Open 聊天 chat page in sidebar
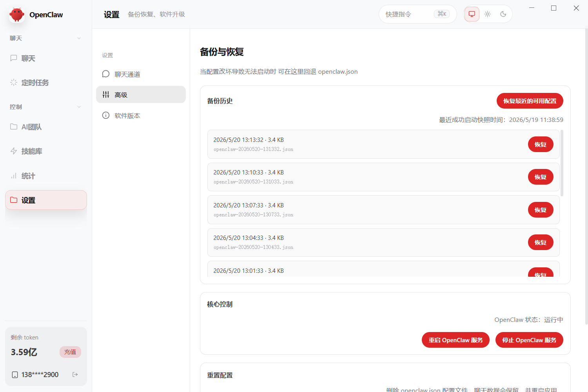 coord(46,58)
